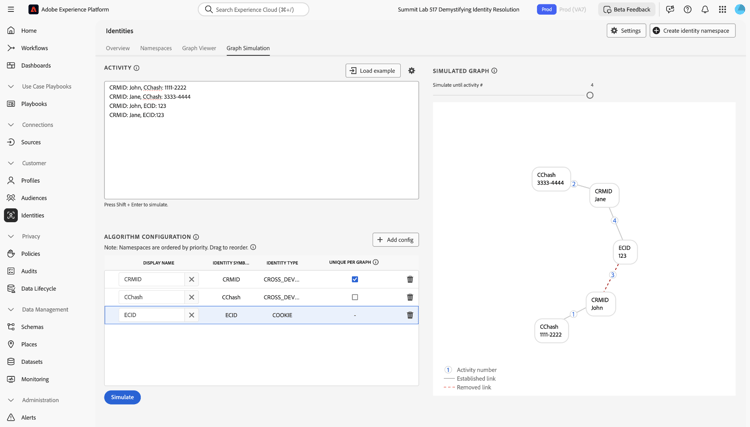The height and width of the screenshot is (427, 750).
Task: Click the simulate until activity slider handle
Action: pyautogui.click(x=590, y=95)
